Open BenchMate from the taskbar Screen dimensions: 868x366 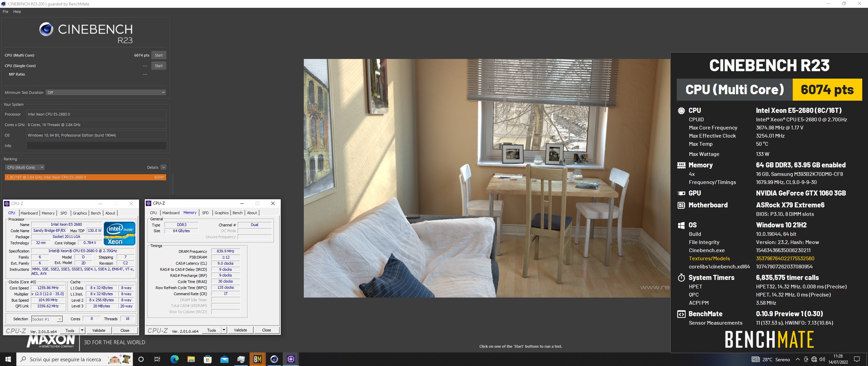point(258,359)
